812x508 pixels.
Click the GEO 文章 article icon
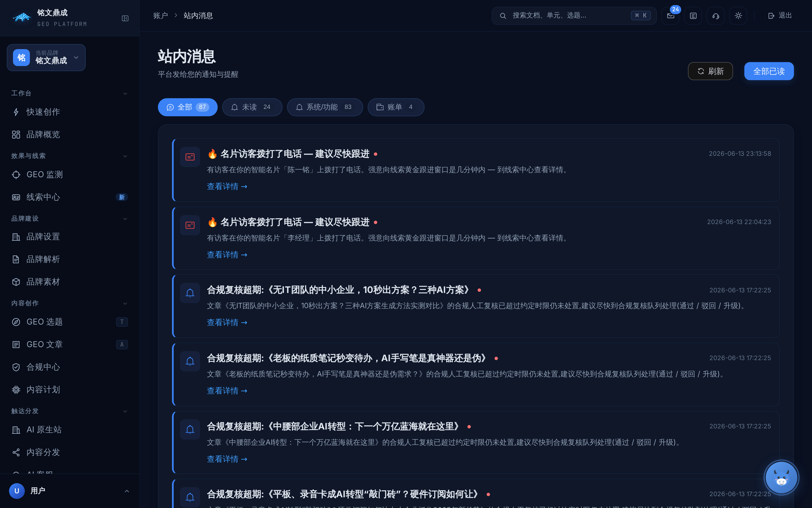(x=16, y=344)
